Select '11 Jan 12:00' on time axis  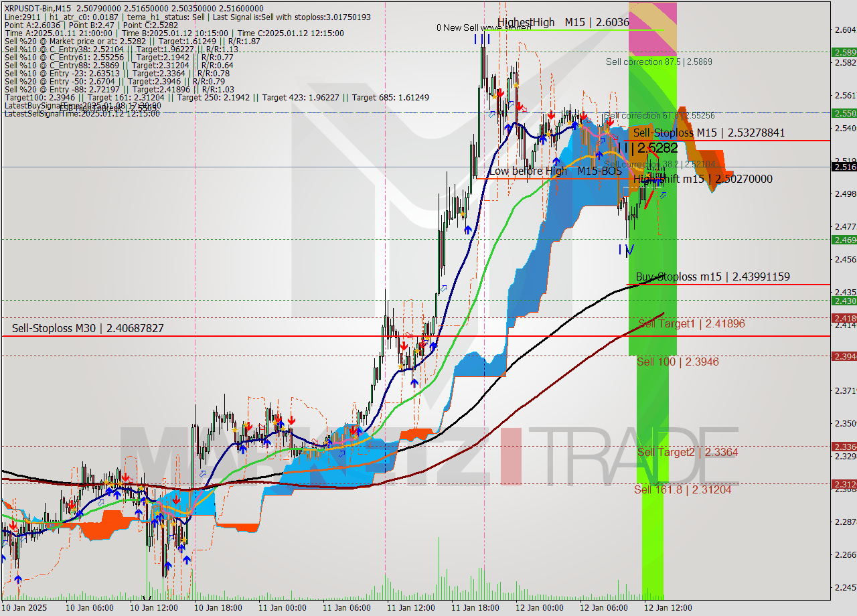click(411, 608)
